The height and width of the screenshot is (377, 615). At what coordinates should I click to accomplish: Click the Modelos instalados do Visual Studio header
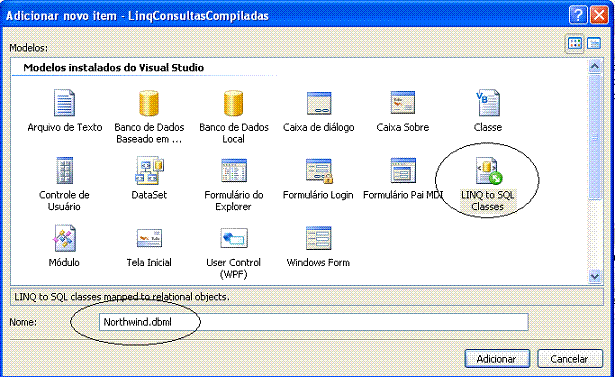[113, 67]
